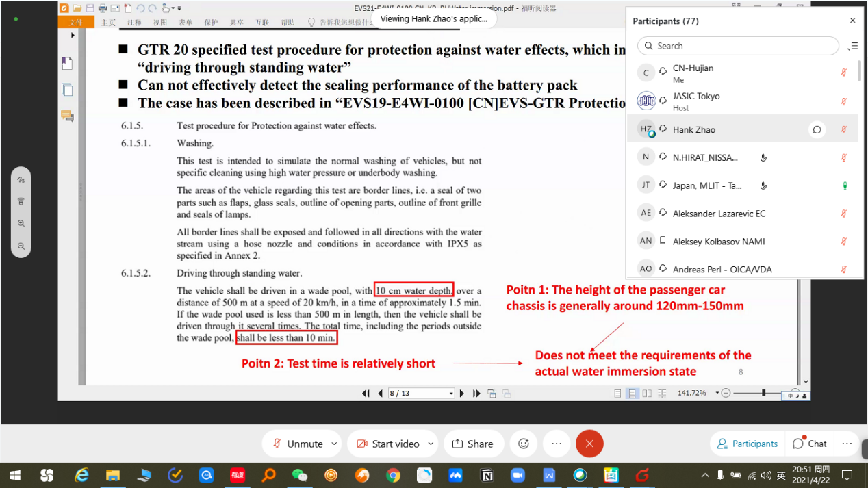Image resolution: width=868 pixels, height=488 pixels.
Task: Click the Share button
Action: [x=473, y=444]
